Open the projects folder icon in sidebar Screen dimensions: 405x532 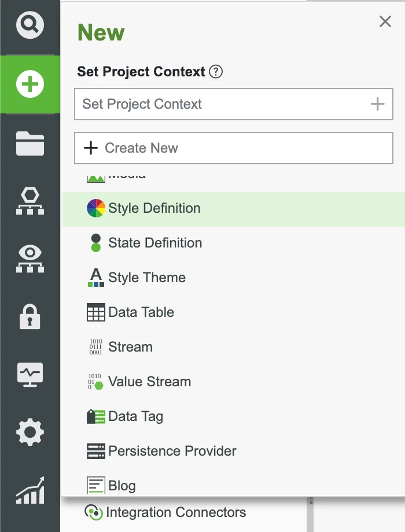30,143
